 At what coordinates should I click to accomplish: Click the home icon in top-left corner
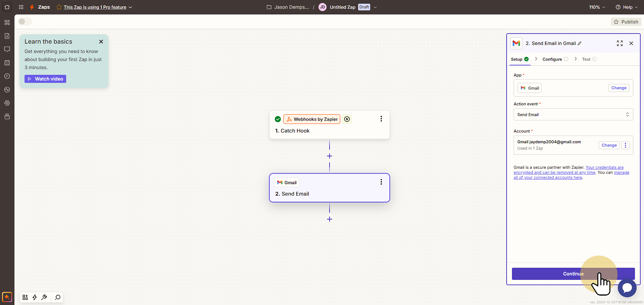pyautogui.click(x=7, y=7)
